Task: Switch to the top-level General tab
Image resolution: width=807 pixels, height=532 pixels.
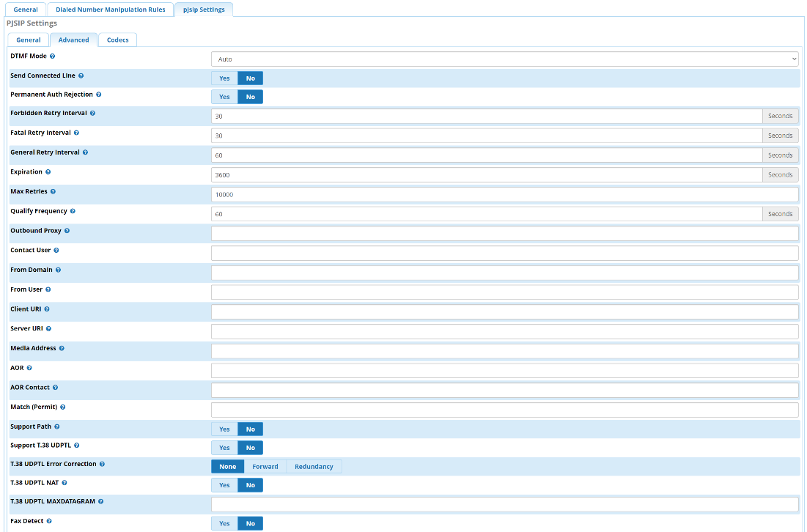Action: 26,10
